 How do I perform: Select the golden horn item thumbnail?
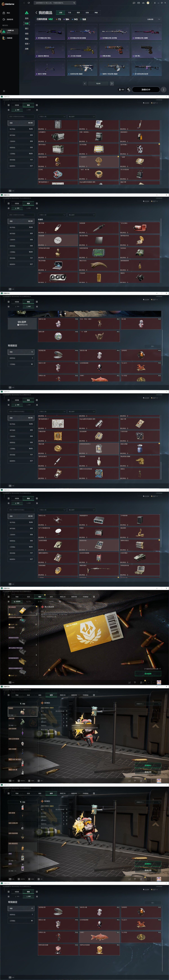click(x=99, y=265)
